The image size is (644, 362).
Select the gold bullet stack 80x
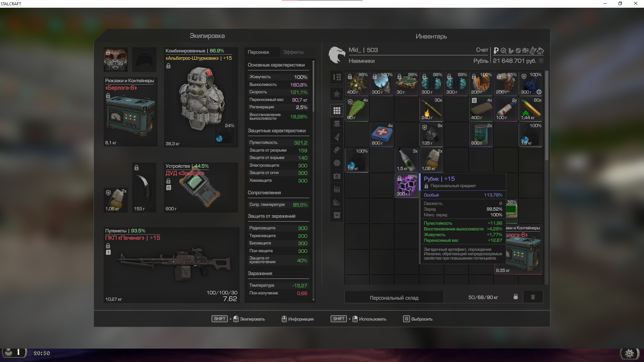(x=531, y=109)
